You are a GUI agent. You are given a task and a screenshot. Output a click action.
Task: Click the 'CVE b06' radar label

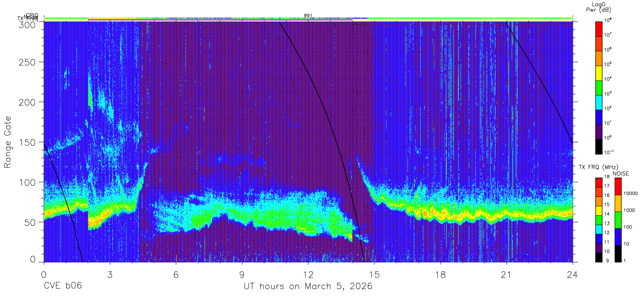[62, 287]
